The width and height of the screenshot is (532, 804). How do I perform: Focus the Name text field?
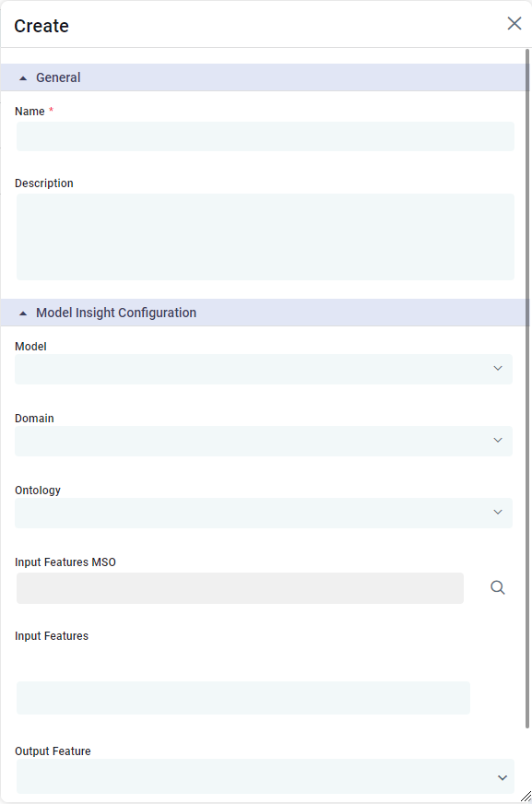pyautogui.click(x=265, y=136)
